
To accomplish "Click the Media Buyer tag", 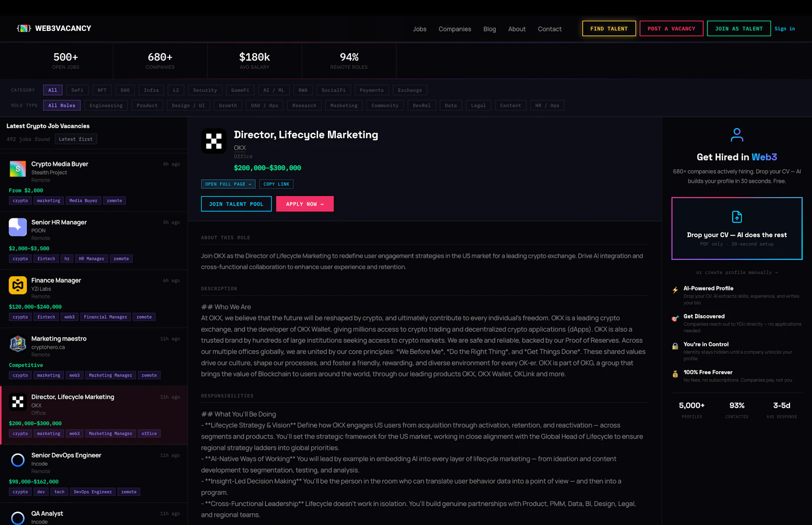I will [84, 201].
